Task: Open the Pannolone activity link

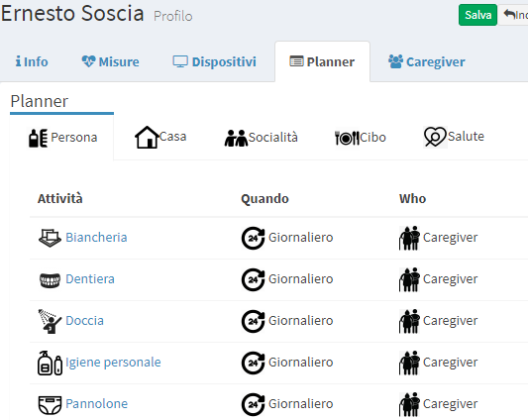Action: 97,403
